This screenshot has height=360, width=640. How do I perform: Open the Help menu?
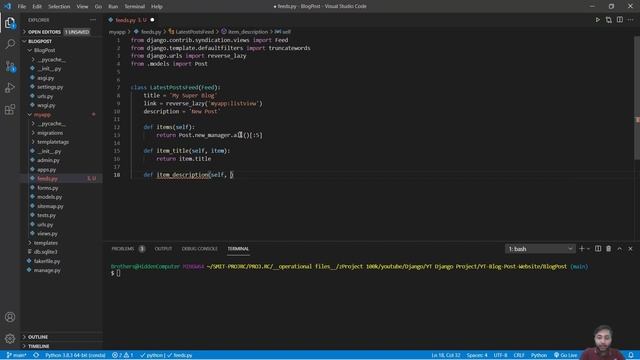(156, 7)
